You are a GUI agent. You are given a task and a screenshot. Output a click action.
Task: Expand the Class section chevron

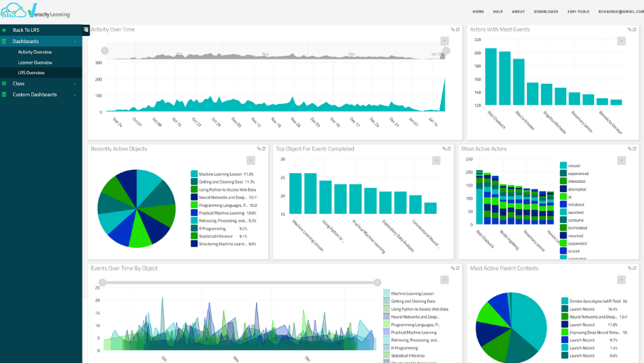(75, 83)
